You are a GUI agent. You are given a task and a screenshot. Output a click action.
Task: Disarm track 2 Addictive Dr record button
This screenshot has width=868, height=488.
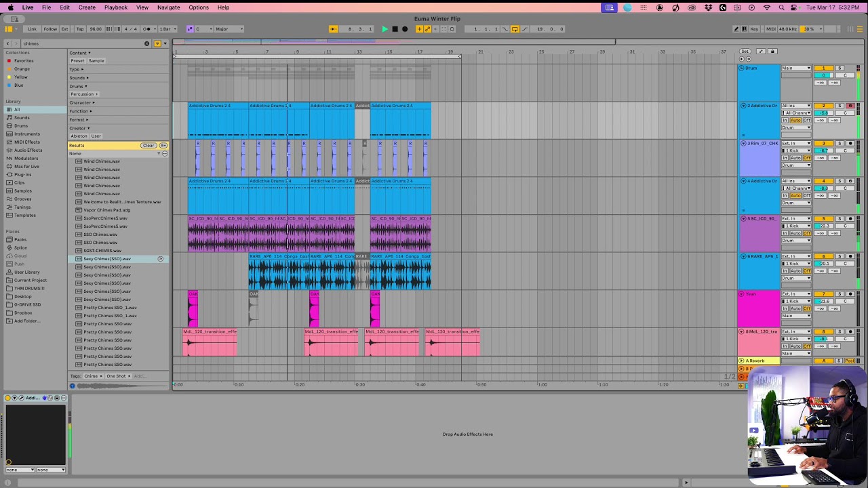point(850,106)
